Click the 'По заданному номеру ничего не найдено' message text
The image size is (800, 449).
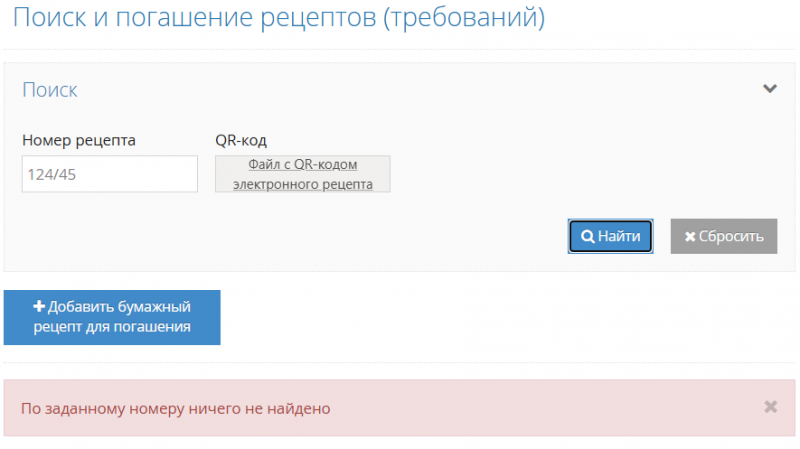coord(176,408)
